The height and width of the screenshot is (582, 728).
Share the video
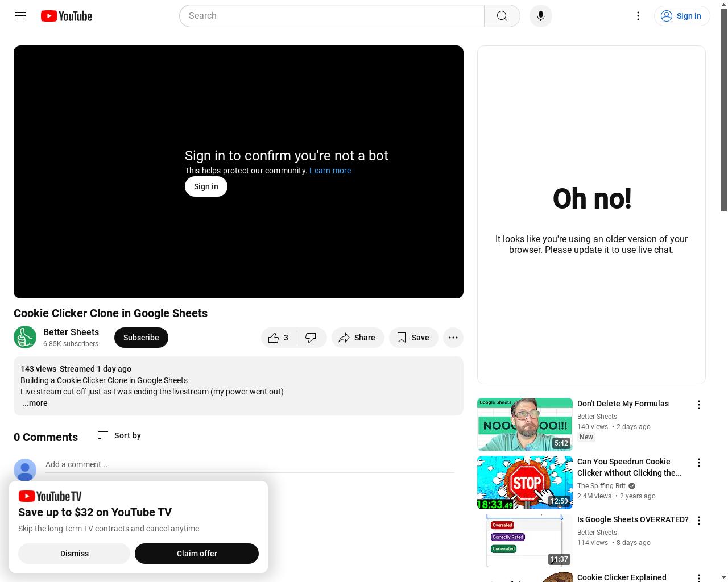pyautogui.click(x=358, y=338)
